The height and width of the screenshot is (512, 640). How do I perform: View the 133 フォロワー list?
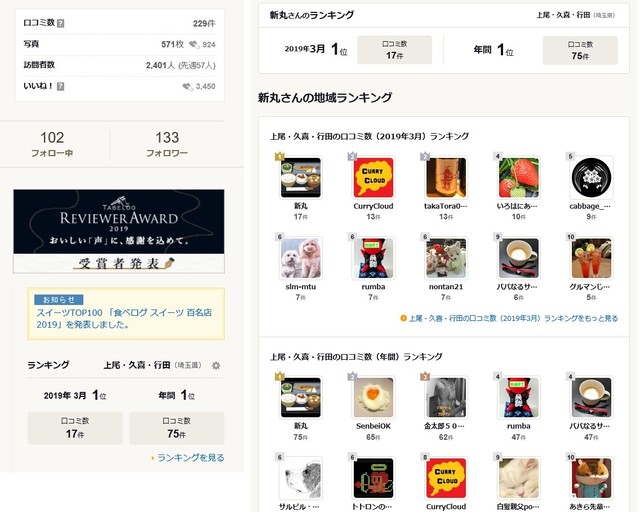(x=167, y=143)
